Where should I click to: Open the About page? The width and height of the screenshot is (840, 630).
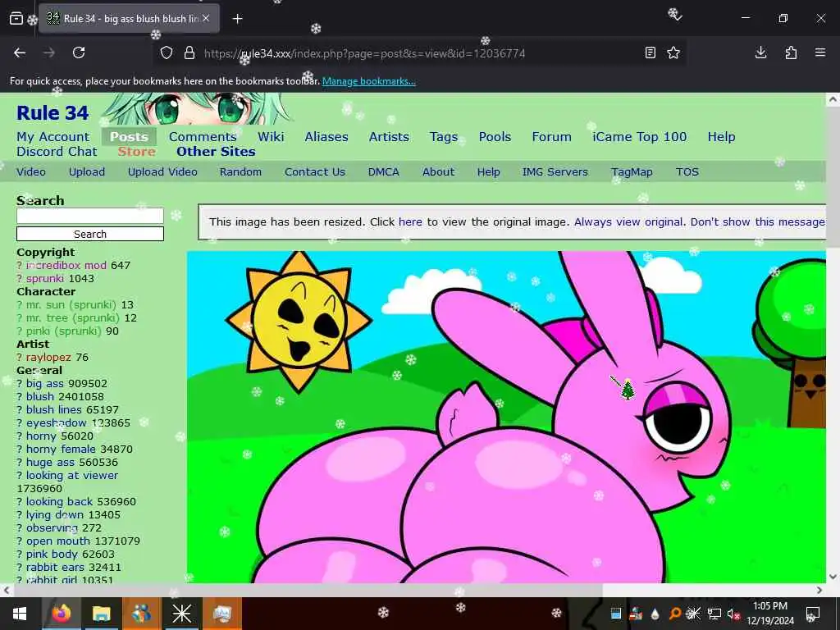point(438,172)
